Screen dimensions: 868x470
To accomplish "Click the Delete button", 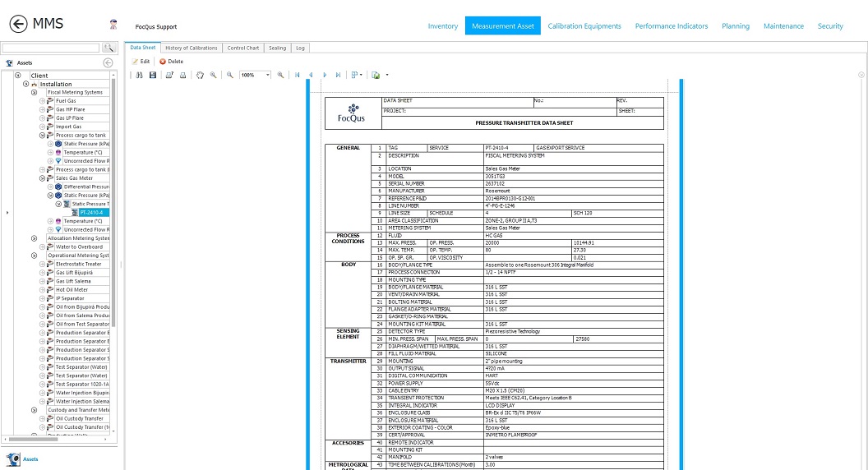I will [x=171, y=62].
